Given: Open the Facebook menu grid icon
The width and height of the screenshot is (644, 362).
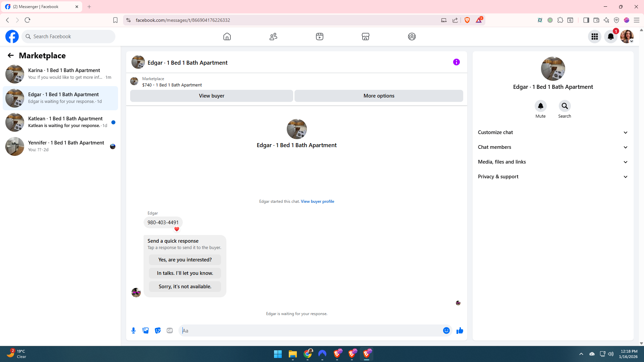Looking at the screenshot, I should tap(594, 37).
